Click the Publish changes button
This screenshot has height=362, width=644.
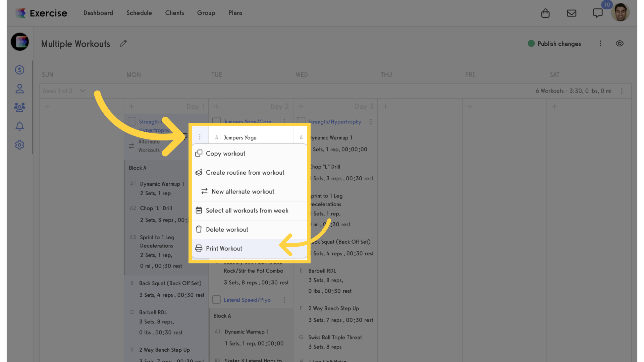pyautogui.click(x=554, y=44)
